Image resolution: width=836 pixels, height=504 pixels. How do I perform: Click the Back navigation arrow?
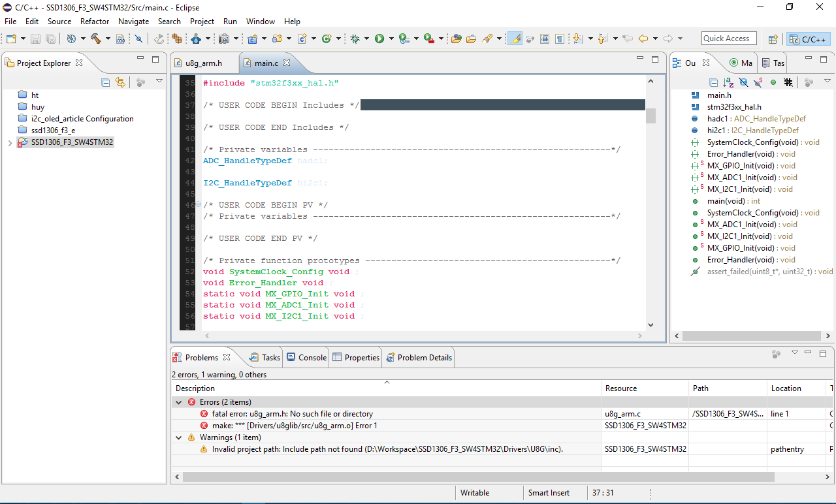pos(643,39)
